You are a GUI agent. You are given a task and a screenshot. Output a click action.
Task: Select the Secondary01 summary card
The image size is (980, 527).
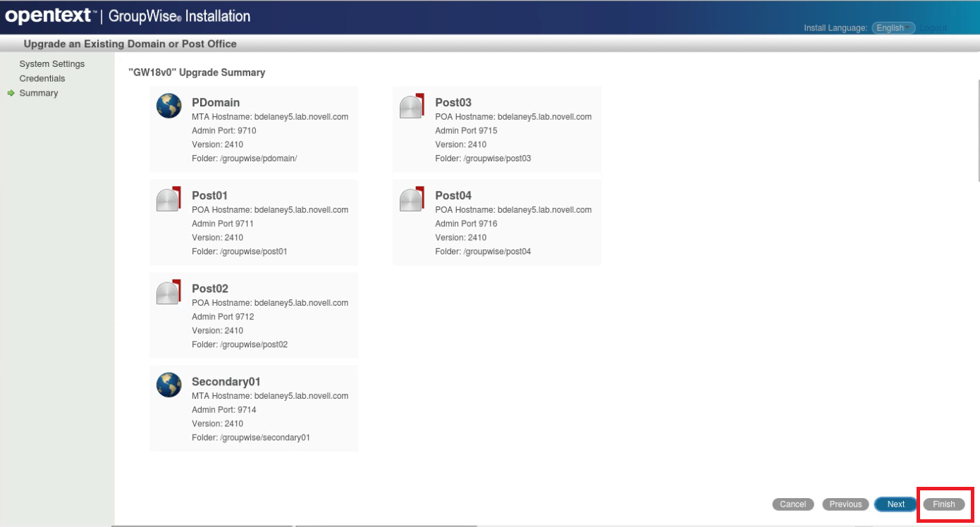pyautogui.click(x=253, y=408)
